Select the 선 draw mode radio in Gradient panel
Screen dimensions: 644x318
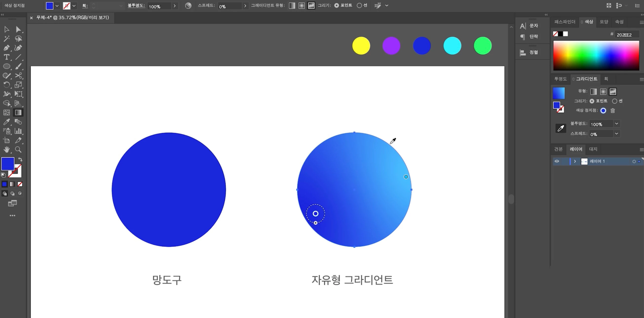[614, 101]
